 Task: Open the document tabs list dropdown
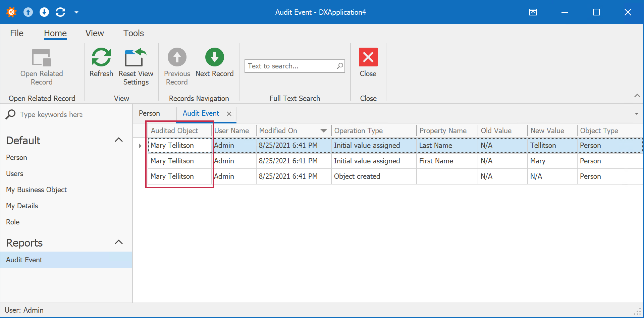(636, 114)
